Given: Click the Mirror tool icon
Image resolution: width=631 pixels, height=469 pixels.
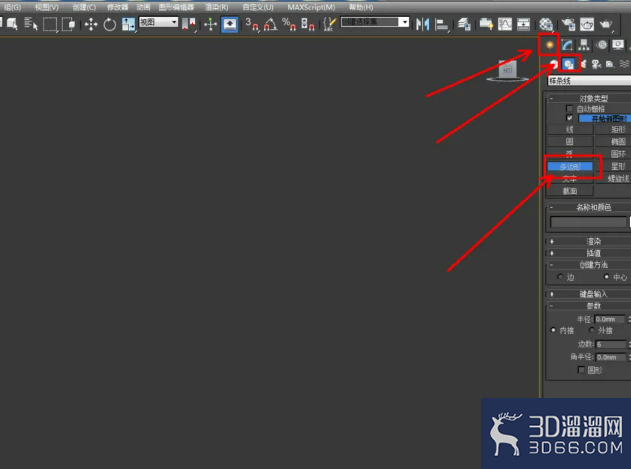Looking at the screenshot, I should [x=423, y=25].
